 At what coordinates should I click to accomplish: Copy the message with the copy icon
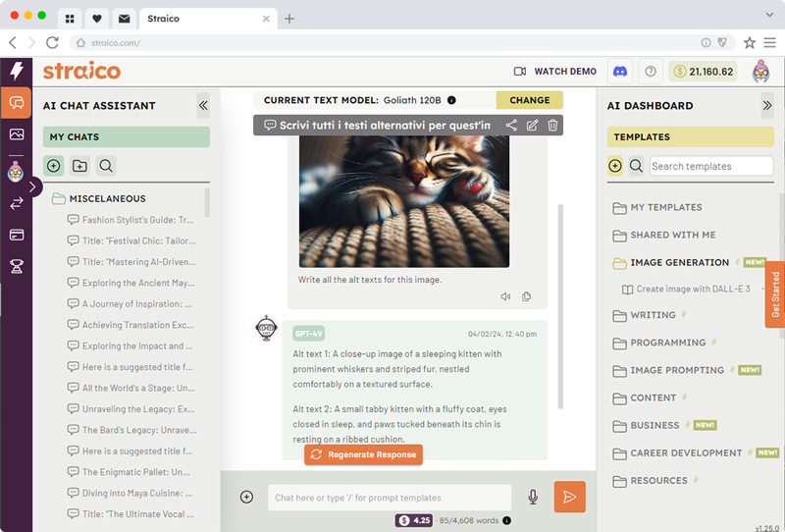(527, 296)
